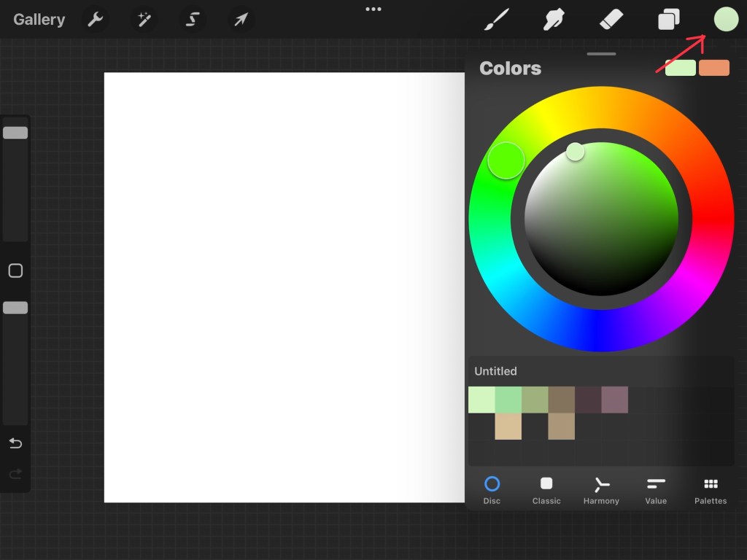Activate the Transform arrow tool

(240, 20)
